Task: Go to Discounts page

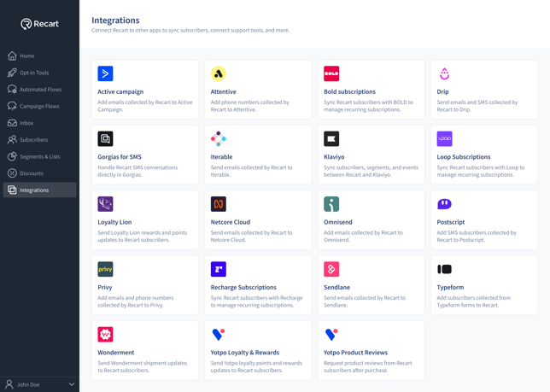Action: (39, 173)
